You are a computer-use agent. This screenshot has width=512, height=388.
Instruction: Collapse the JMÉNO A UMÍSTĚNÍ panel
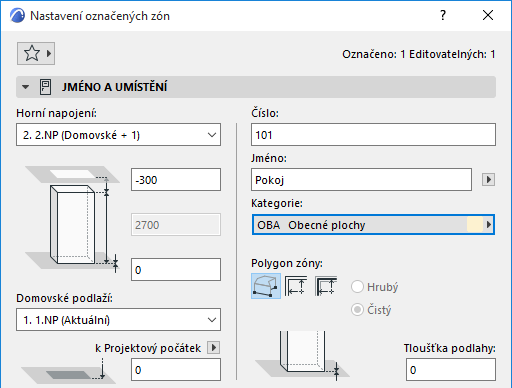point(25,87)
